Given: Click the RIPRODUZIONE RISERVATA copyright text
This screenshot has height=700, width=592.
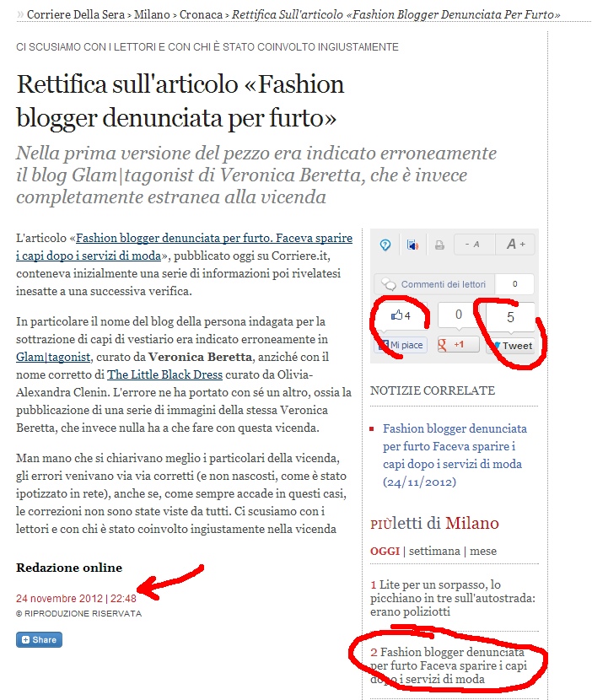Looking at the screenshot, I should (x=79, y=614).
